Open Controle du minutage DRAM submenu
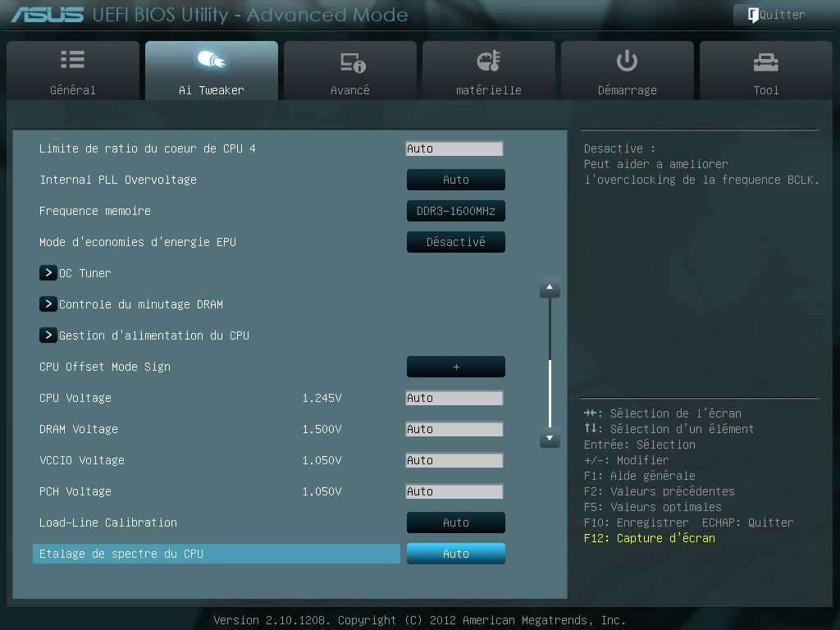840x630 pixels. 48,304
